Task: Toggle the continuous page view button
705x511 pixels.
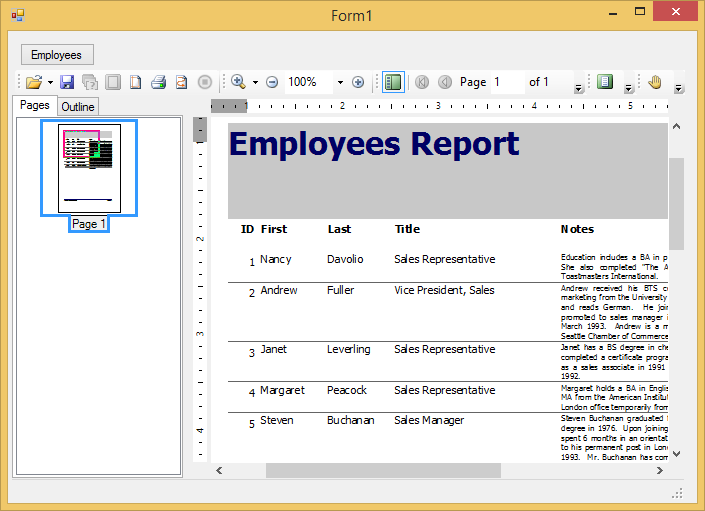Action: (x=604, y=82)
